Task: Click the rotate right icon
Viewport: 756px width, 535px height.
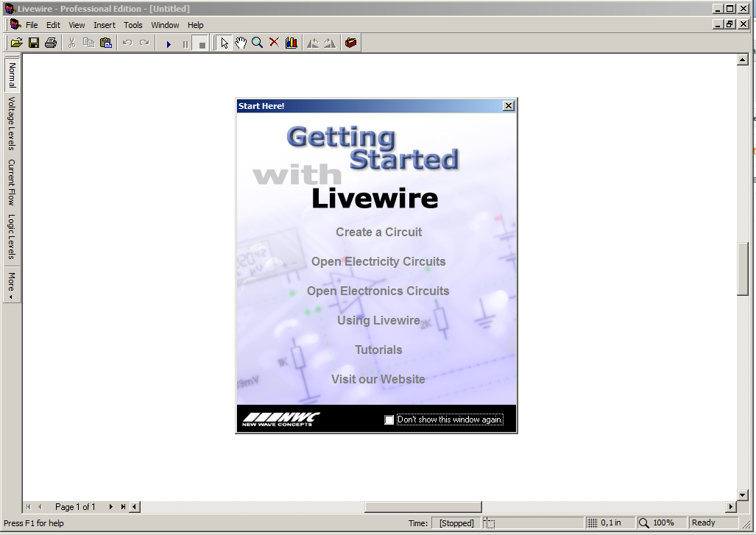Action: point(330,43)
